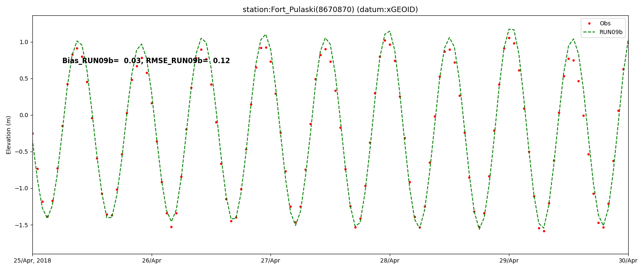Click the −1.0 y-axis tick label
This screenshot has height=270, width=644.
(22, 188)
